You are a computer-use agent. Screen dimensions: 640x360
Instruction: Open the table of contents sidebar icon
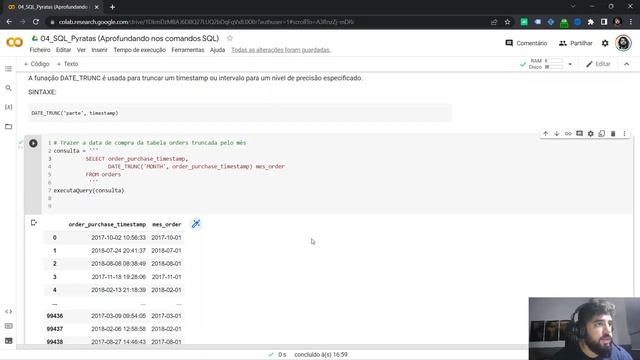(x=8, y=69)
